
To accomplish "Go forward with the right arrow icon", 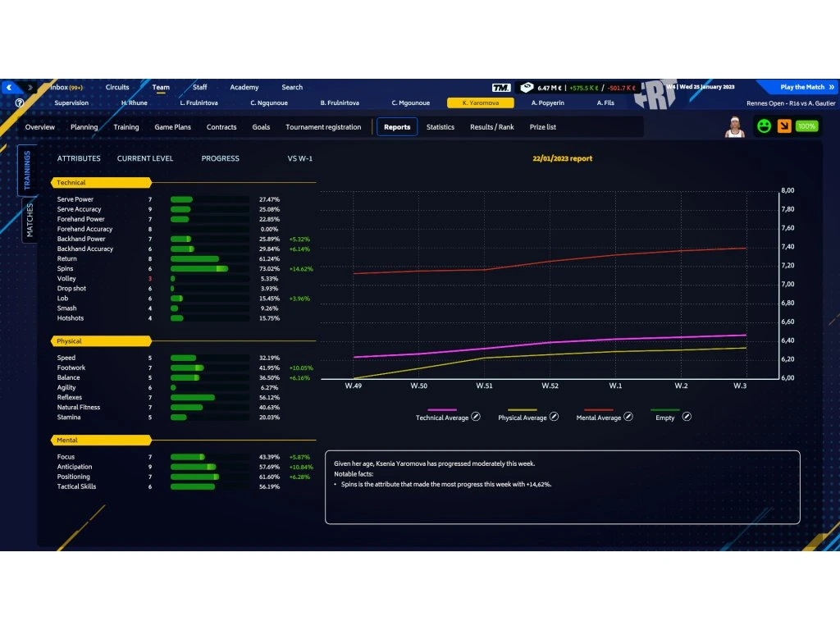I will 30,87.
